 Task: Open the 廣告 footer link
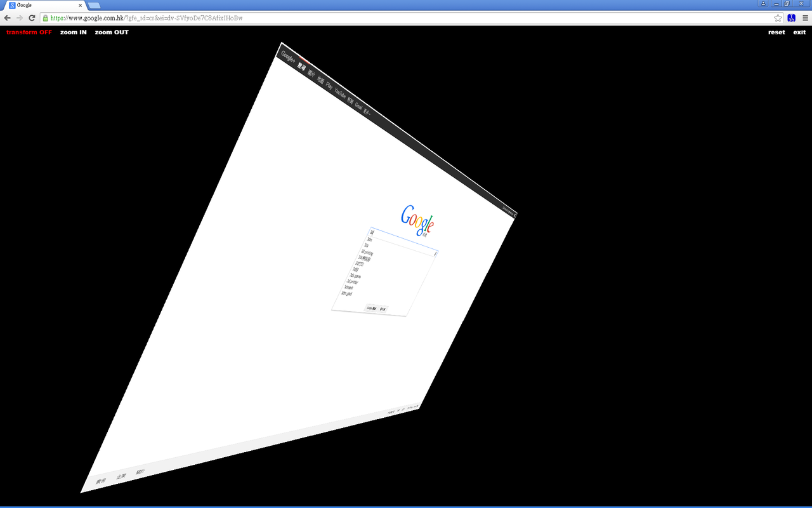100,481
